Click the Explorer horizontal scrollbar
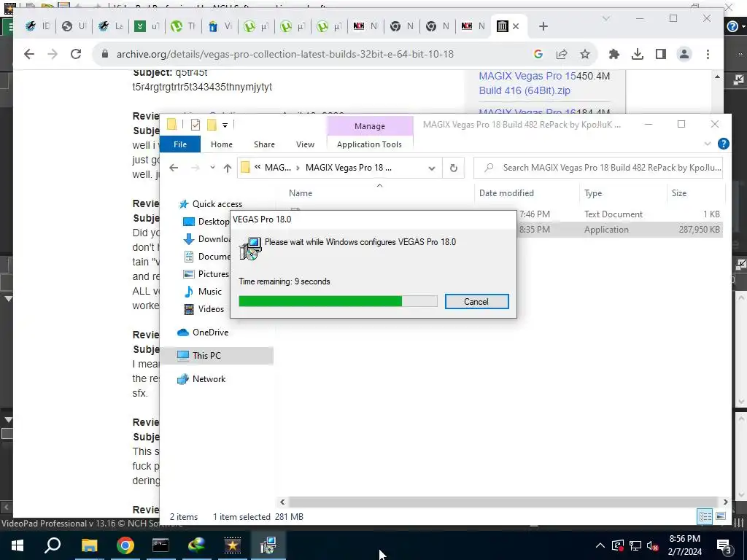 (503, 502)
